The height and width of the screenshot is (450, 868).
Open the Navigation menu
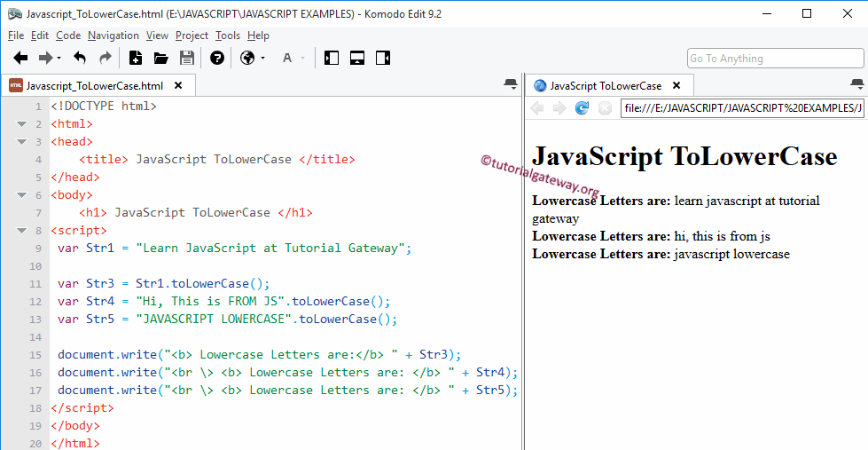click(113, 36)
